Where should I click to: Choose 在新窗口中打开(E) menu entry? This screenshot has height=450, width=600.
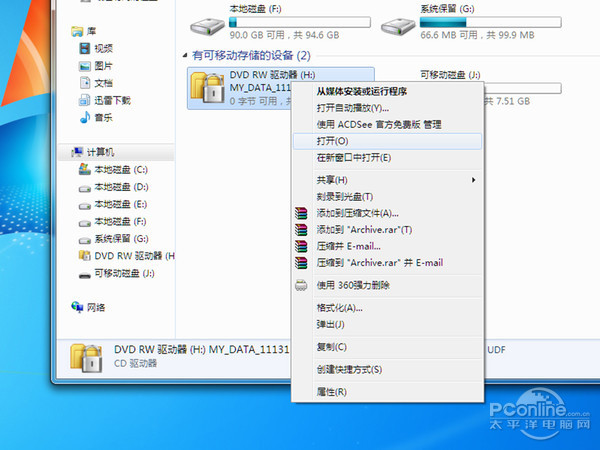coord(387,158)
